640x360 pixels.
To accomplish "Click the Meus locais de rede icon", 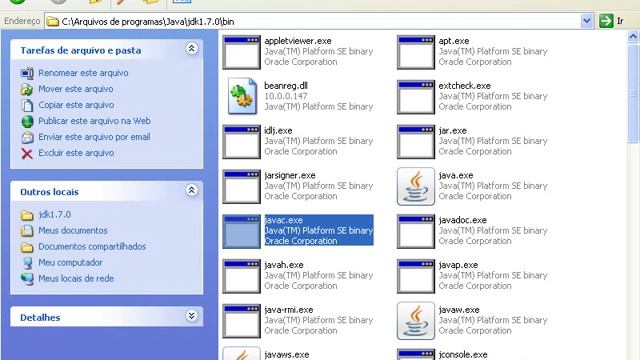I will (27, 279).
